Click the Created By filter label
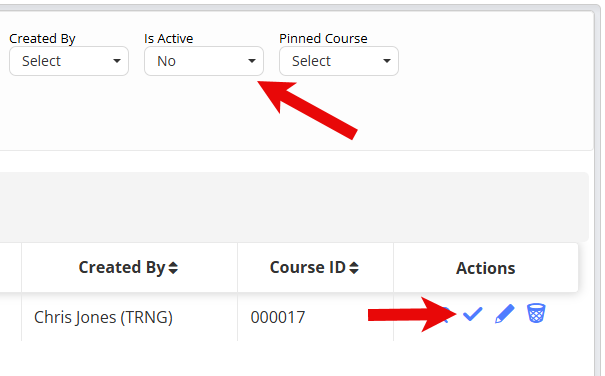The height and width of the screenshot is (376, 605). click(42, 39)
